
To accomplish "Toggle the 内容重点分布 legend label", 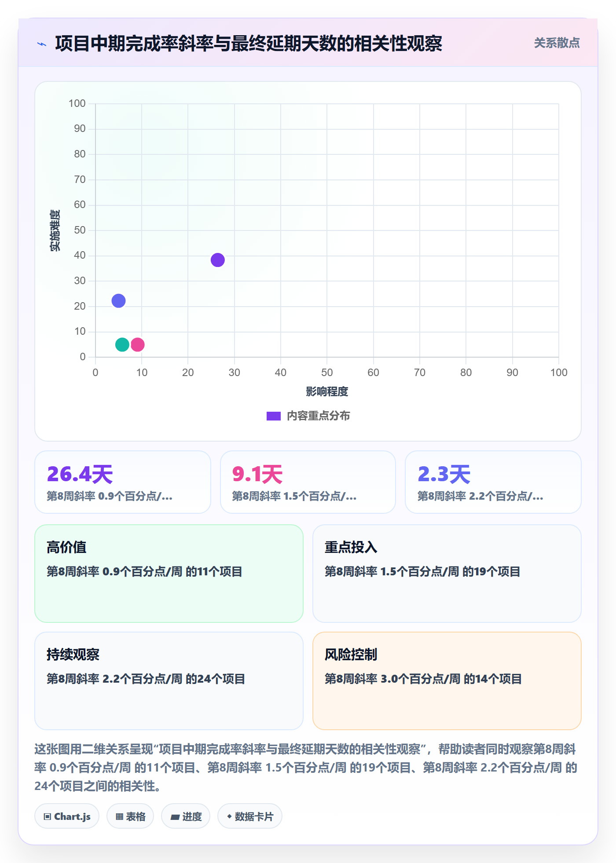I will (x=319, y=416).
